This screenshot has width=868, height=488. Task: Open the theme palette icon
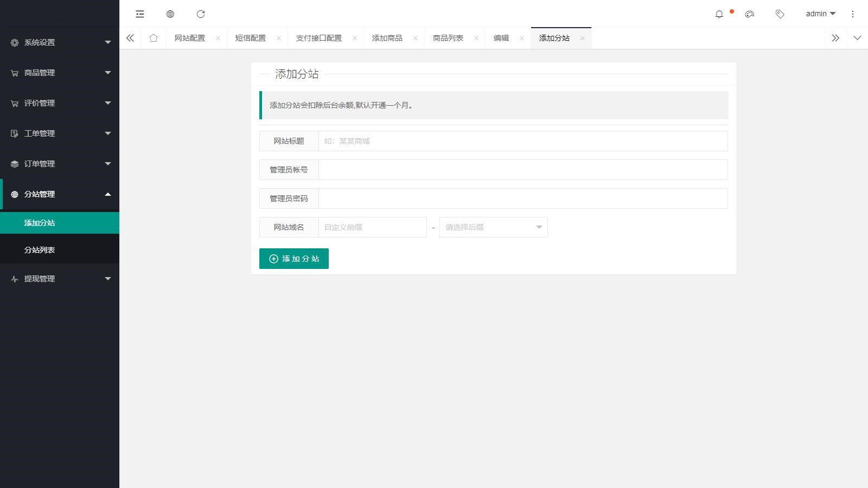(750, 14)
